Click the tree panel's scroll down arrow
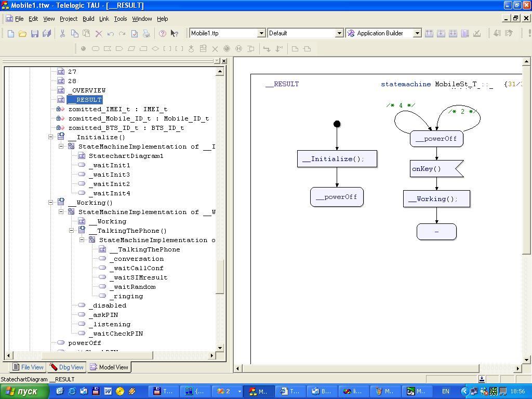 [220, 348]
